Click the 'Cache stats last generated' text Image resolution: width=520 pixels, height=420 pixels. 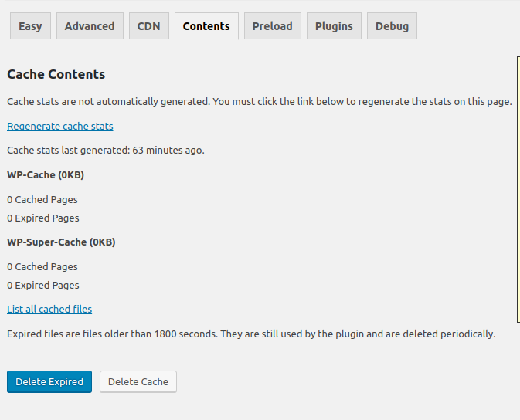tap(105, 151)
